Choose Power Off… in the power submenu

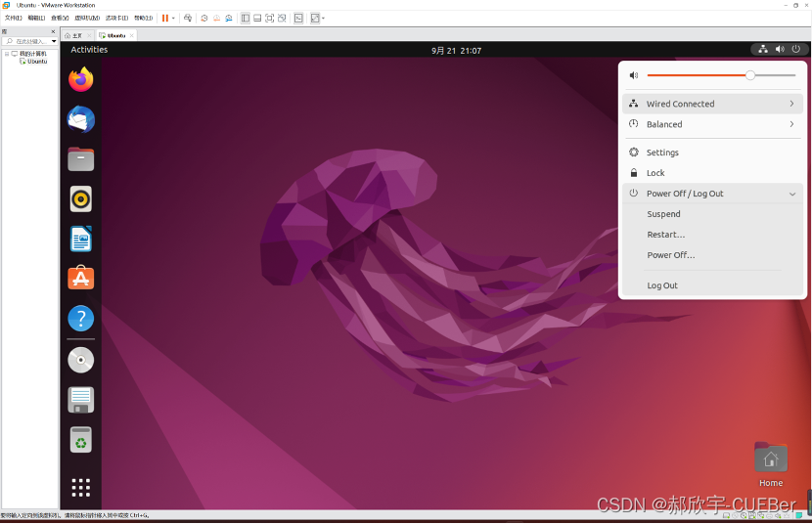coord(712,255)
